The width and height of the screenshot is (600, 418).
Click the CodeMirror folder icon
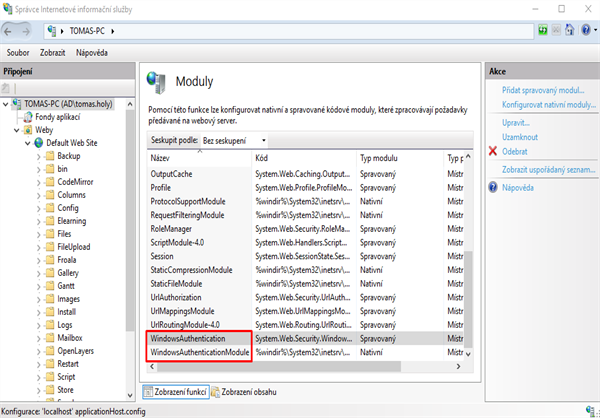pyautogui.click(x=50, y=182)
